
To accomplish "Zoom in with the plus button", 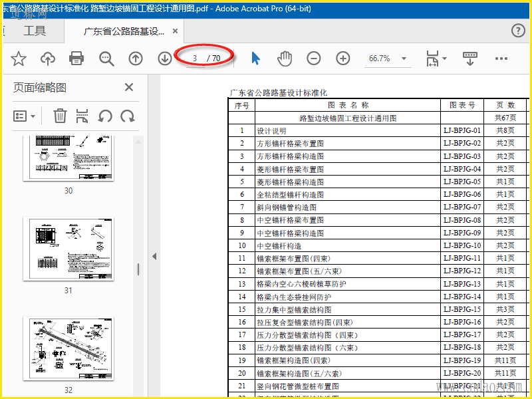I will [343, 59].
